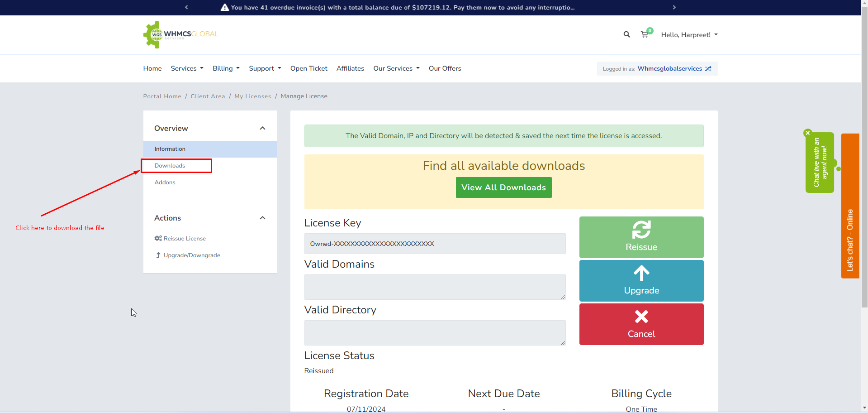Click the Upgrade/Downgrade sidebar link

192,255
